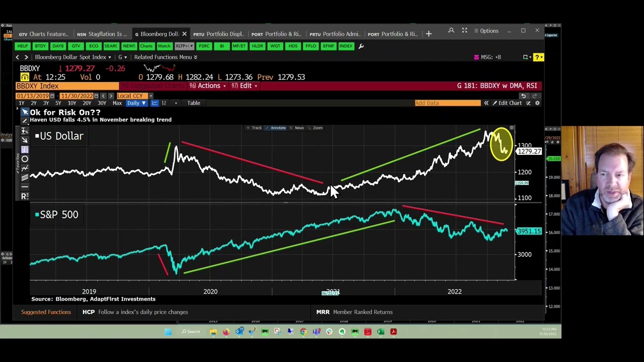Select line chart type icon
The image size is (644, 362).
[155, 103]
